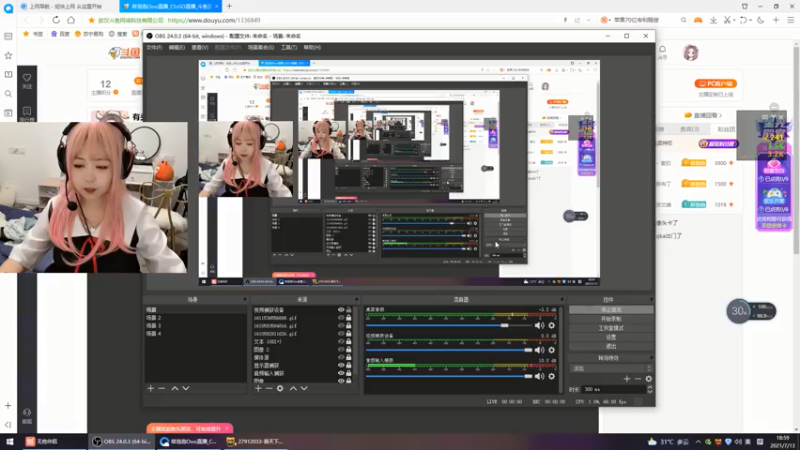This screenshot has width=800, height=450.
Task: Mute the 音频输入捕获 mixer channel speaker
Action: coord(539,376)
